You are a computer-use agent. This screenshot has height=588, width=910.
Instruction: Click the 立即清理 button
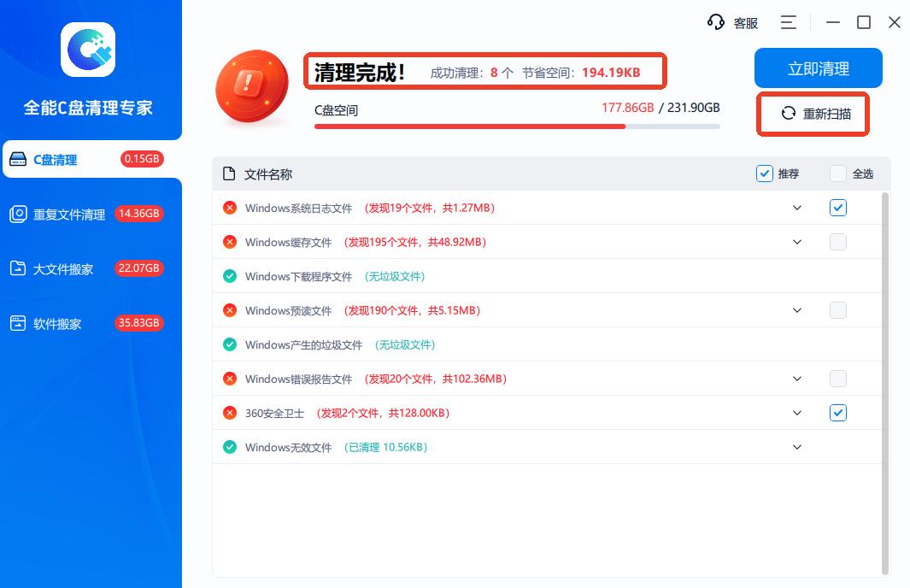[818, 68]
